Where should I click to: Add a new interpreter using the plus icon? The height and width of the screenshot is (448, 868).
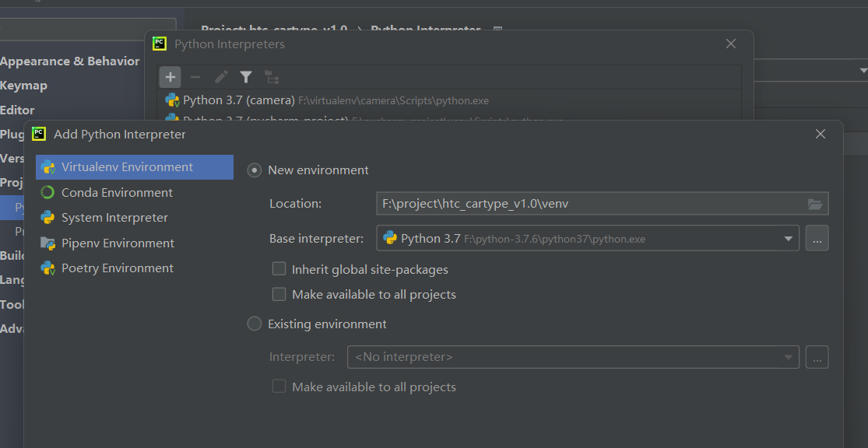coord(170,77)
